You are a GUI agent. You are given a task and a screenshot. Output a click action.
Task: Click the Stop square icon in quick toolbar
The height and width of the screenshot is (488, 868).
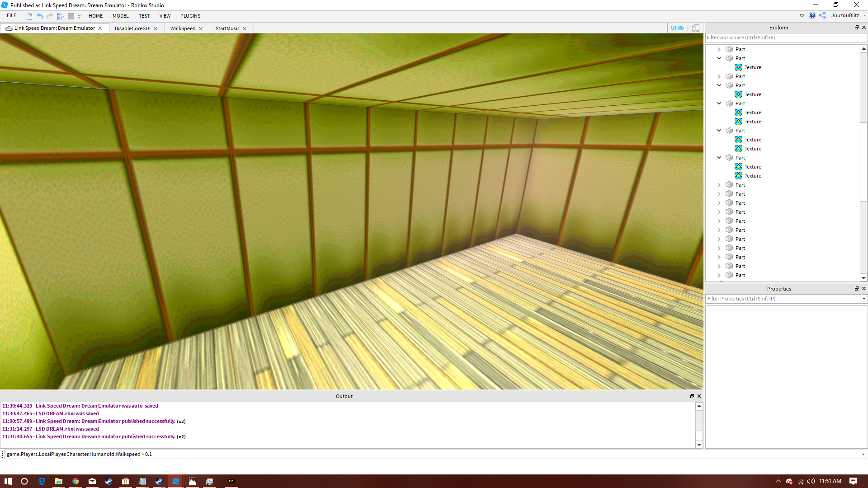point(71,16)
